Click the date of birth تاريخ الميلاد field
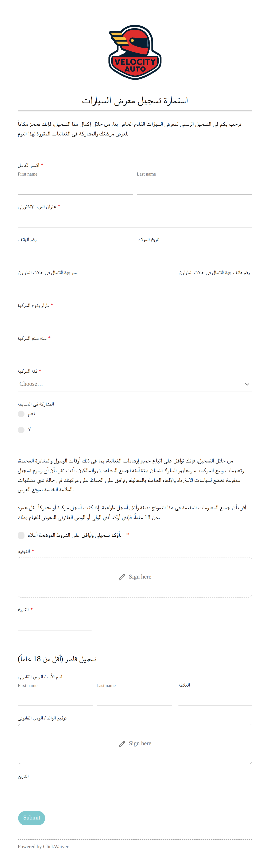 point(175,253)
